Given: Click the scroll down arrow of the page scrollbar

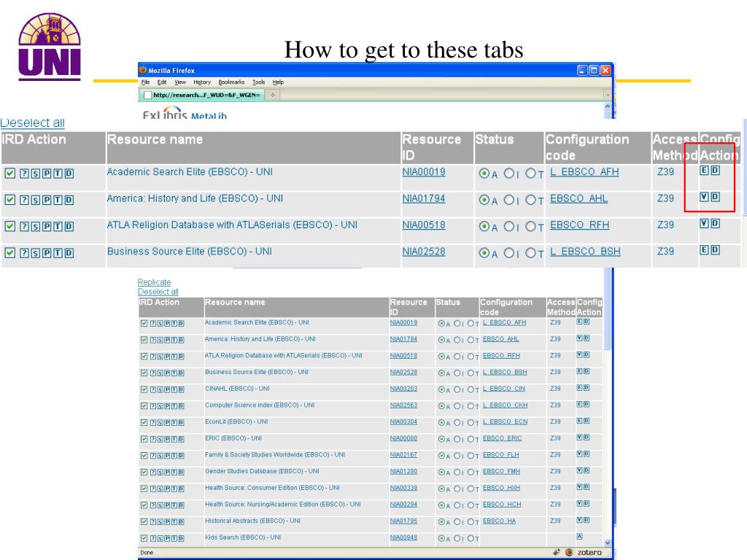Looking at the screenshot, I should click(x=608, y=542).
